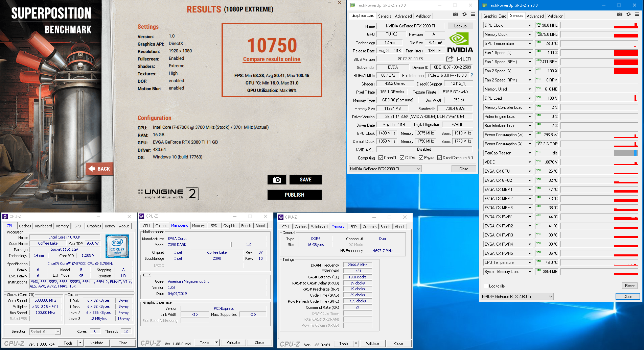
Task: Open Graphics tab in CPU-Z CPU window
Action: 94,226
